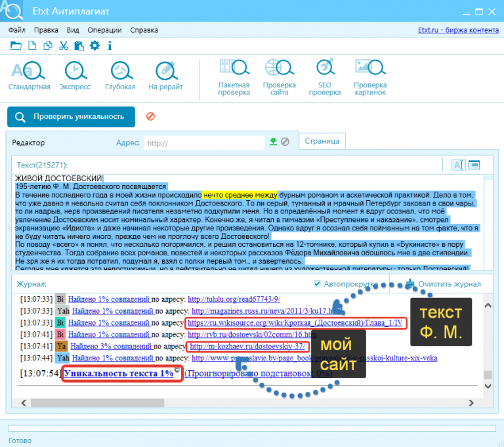Run the Глубокая check
Screen dimensions: 504x447
tap(120, 76)
